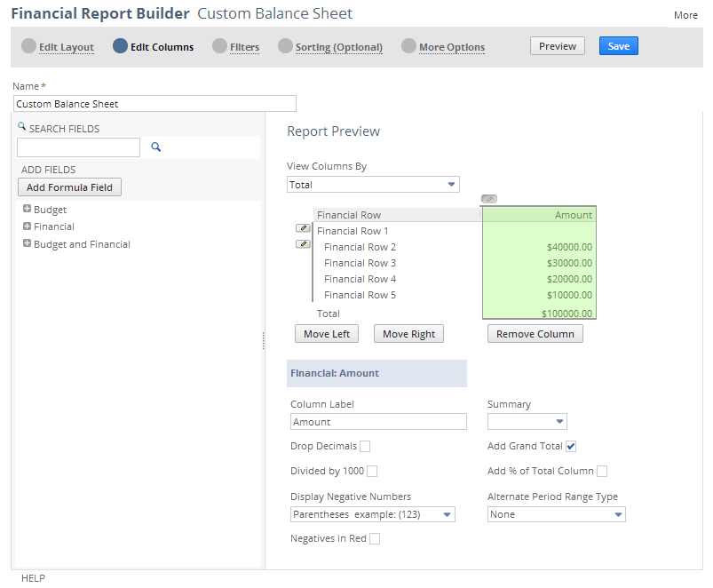This screenshot has width=713, height=588.
Task: Click the blue Save button
Action: point(618,46)
